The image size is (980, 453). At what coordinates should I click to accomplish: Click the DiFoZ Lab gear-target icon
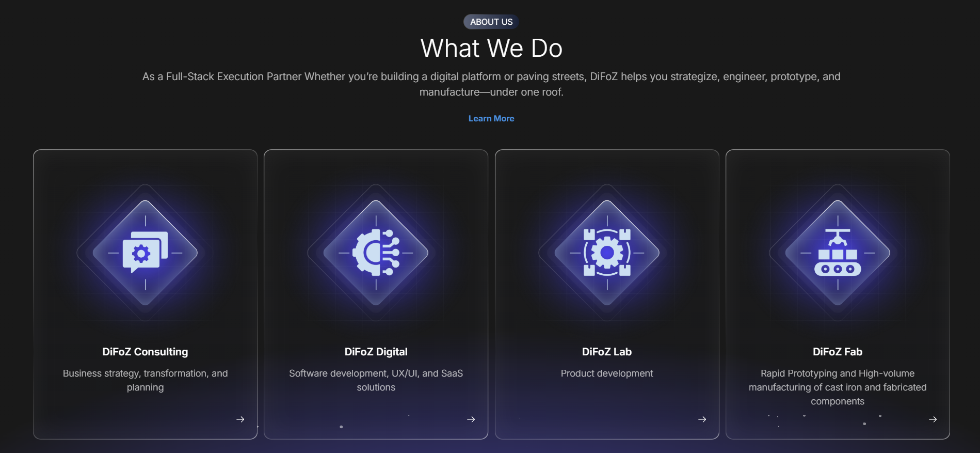pos(607,253)
